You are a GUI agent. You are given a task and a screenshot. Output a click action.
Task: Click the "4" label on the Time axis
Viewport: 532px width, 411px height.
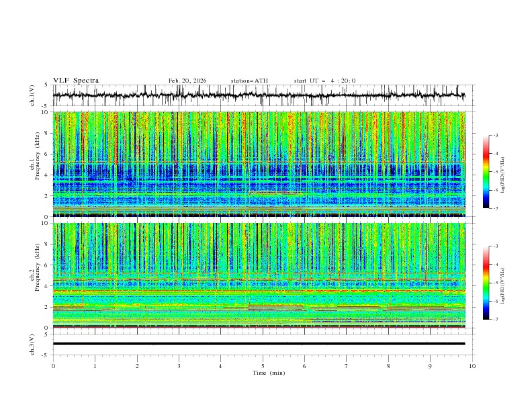[221, 366]
